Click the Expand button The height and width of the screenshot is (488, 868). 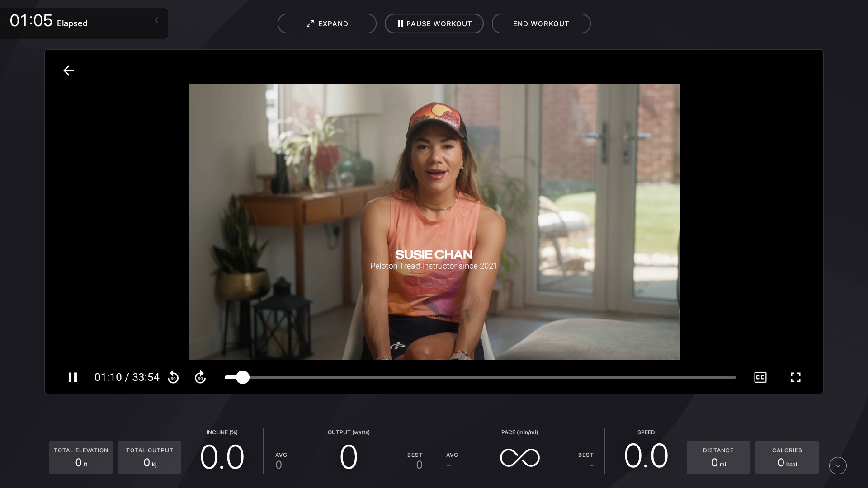(x=327, y=23)
